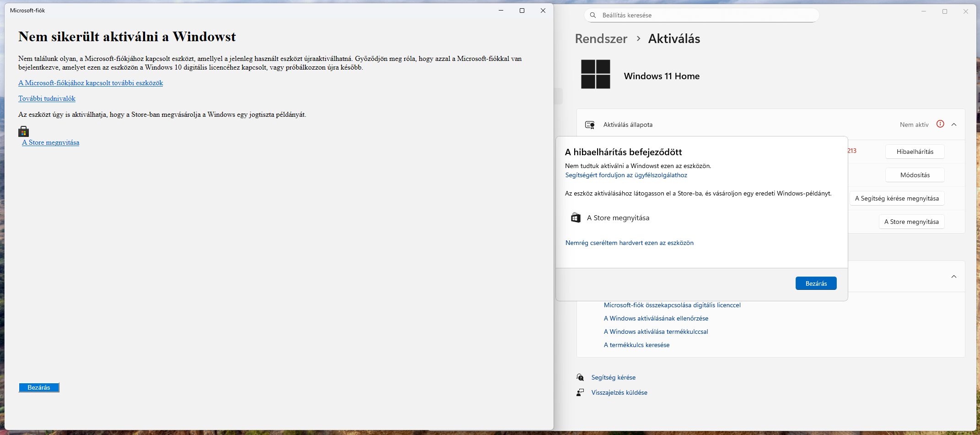Minimize the Microsoft-fiók window
This screenshot has width=980, height=435.
(501, 11)
